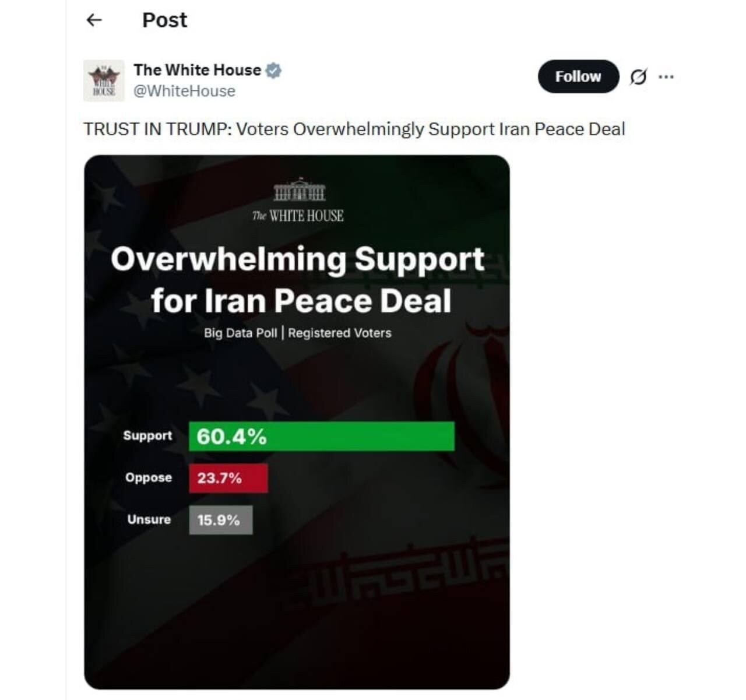
Task: Open the @WhiteHouse handle link
Action: point(184,91)
